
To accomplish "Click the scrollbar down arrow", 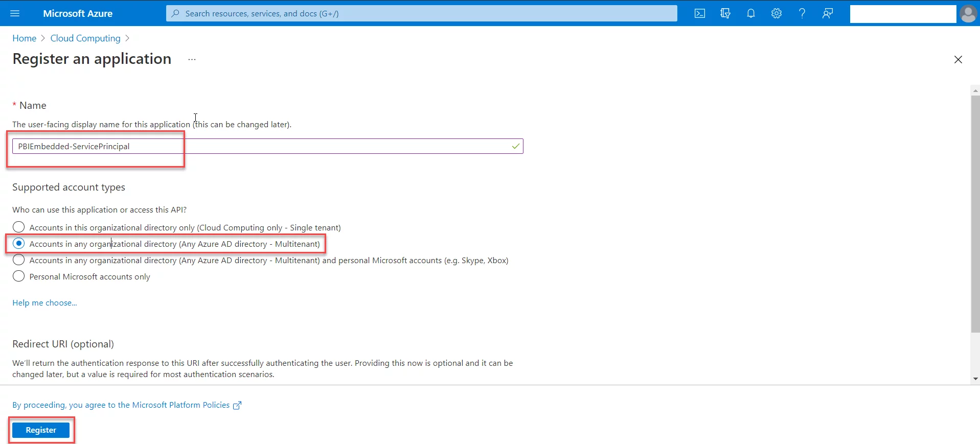I will 975,379.
